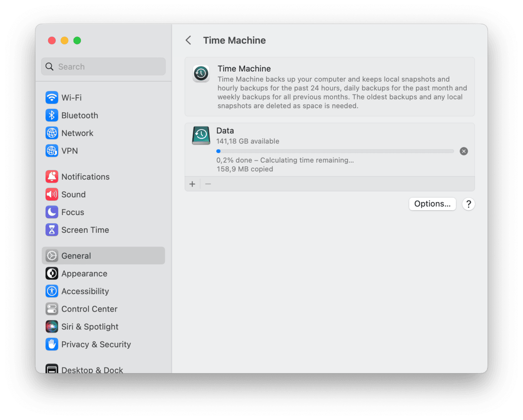Screen dimensions: 523x420
Task: Select Control Center in the sidebar
Action: (103, 309)
